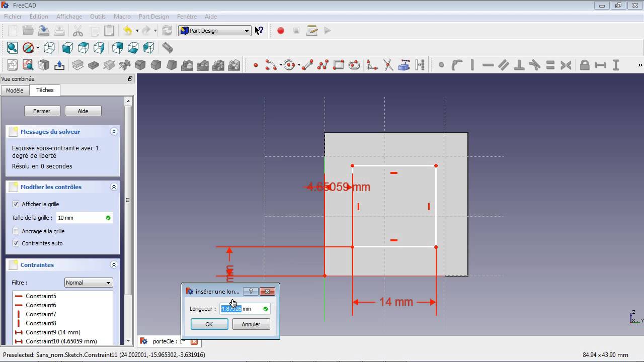Viewport: 644px width, 362px height.
Task: Expand the hidden toolbar overflow chevron
Action: click(x=640, y=65)
